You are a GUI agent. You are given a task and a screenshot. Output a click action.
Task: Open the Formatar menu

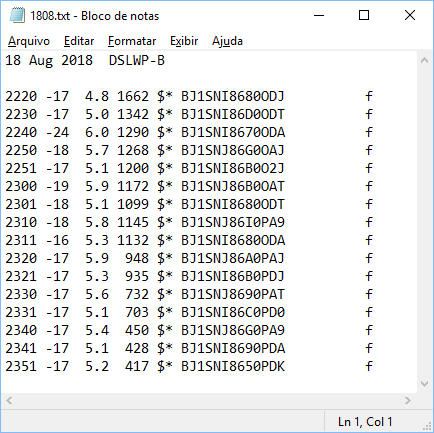[132, 41]
